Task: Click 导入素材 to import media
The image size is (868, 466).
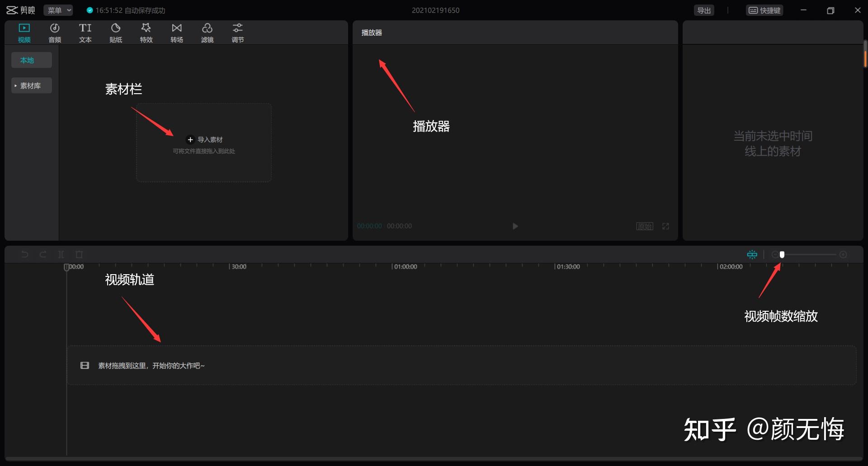Action: coord(205,139)
